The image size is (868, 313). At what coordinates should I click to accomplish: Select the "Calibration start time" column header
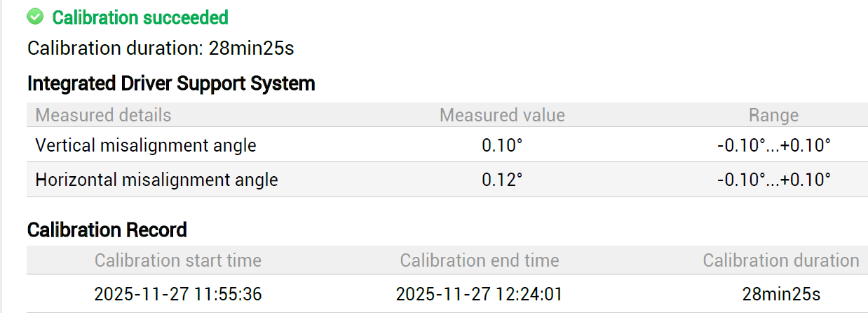[x=178, y=261]
